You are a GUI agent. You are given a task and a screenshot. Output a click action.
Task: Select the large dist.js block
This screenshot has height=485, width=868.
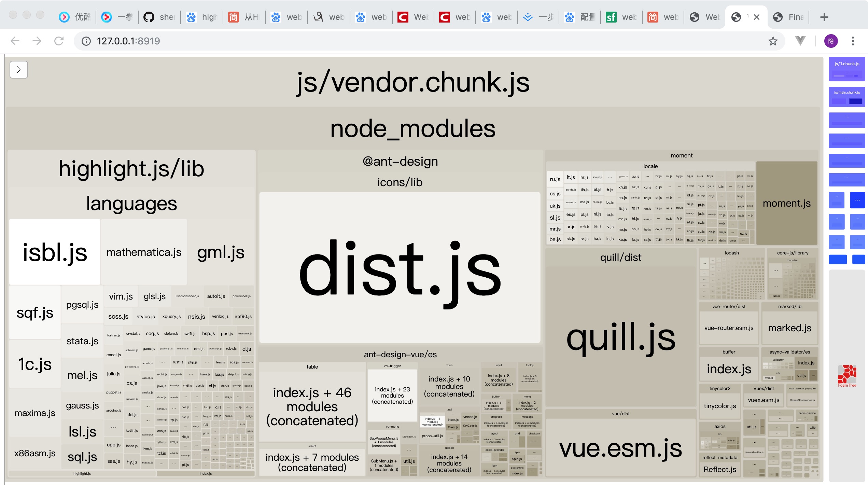pyautogui.click(x=400, y=267)
